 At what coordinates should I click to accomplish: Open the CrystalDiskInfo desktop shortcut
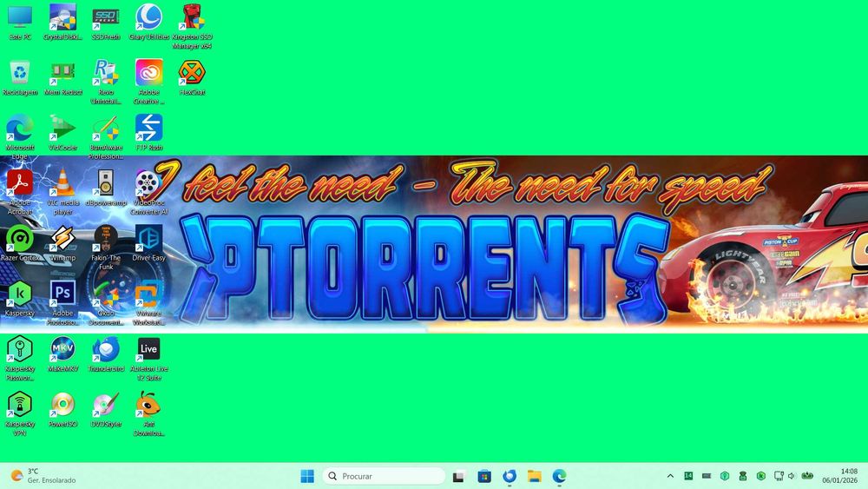click(x=62, y=23)
